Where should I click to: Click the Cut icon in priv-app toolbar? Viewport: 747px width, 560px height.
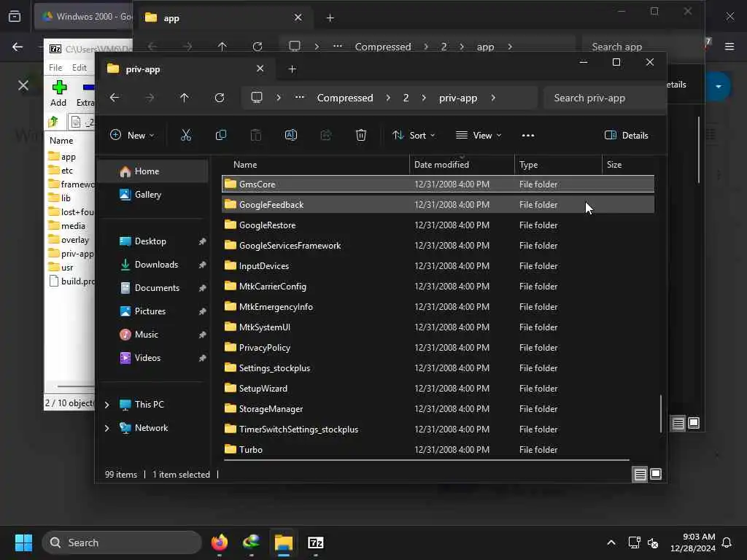tap(186, 135)
